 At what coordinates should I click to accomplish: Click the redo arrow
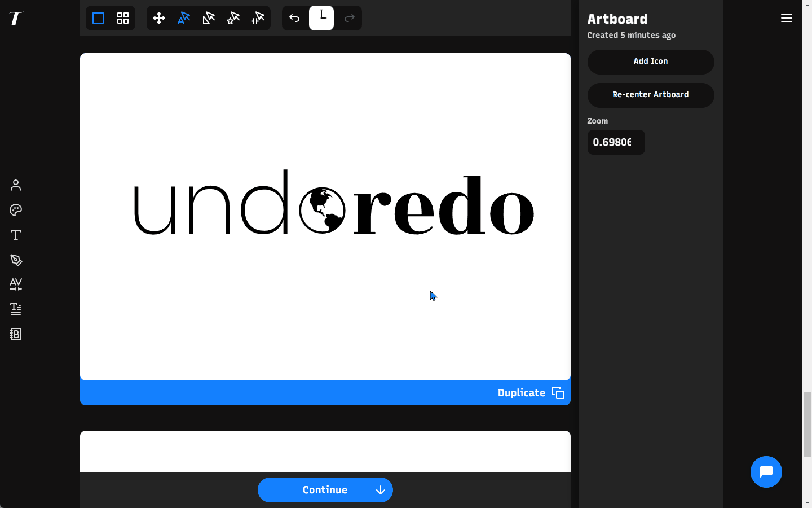349,18
